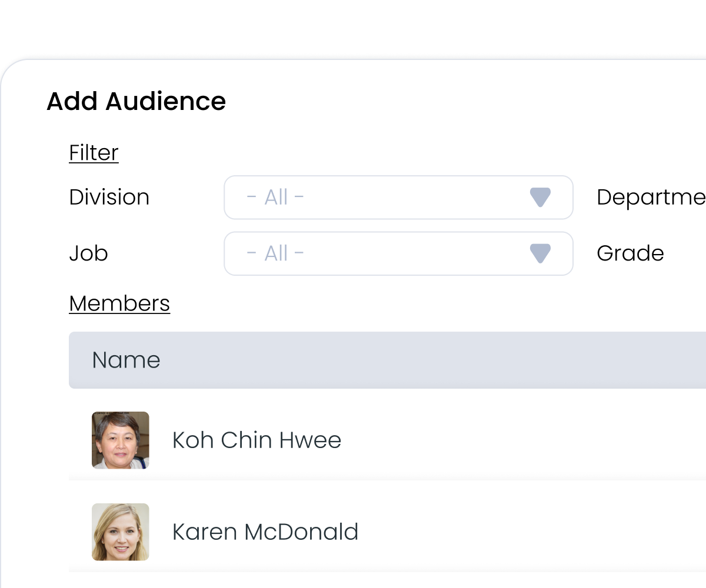Select the '- All -' placeholder in Job
706x588 pixels.
275,253
